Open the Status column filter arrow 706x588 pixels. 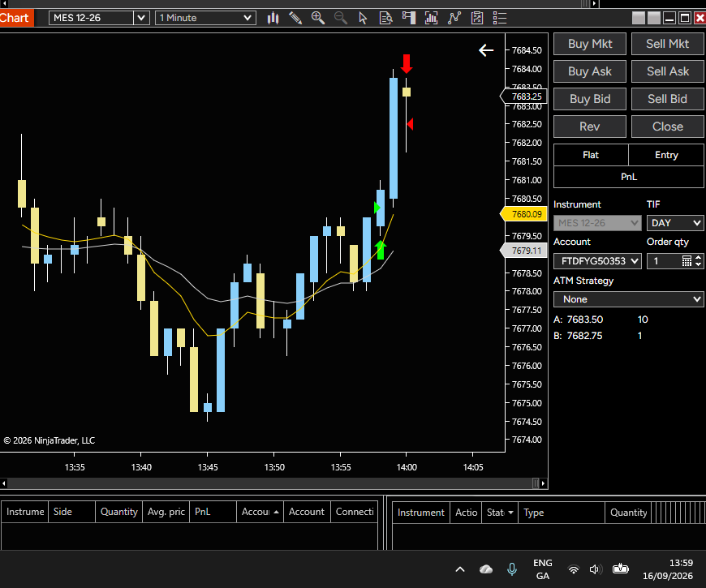pos(510,513)
